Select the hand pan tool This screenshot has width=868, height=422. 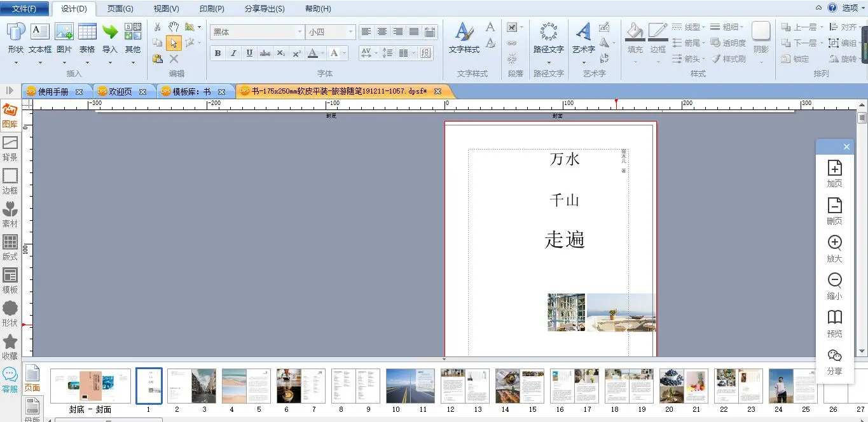click(174, 27)
